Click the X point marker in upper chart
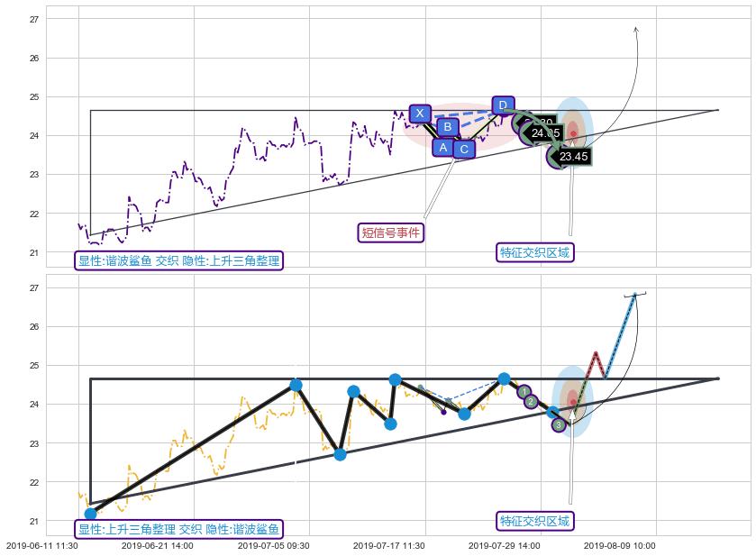This screenshot has width=756, height=556. [x=420, y=114]
